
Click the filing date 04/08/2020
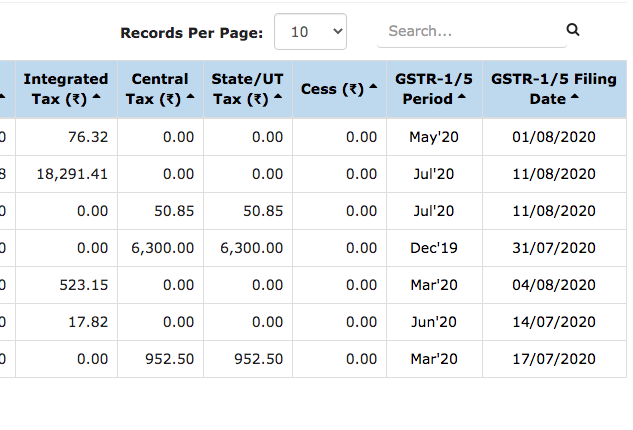coord(554,285)
